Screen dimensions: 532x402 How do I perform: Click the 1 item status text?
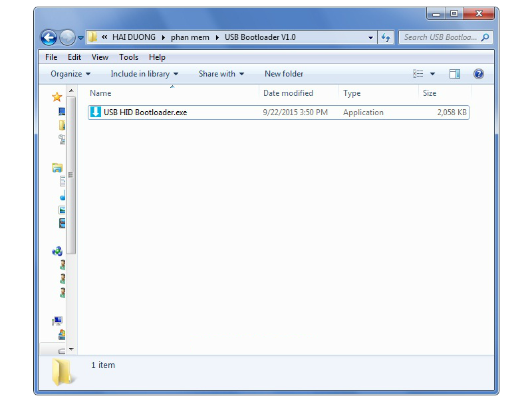point(103,365)
